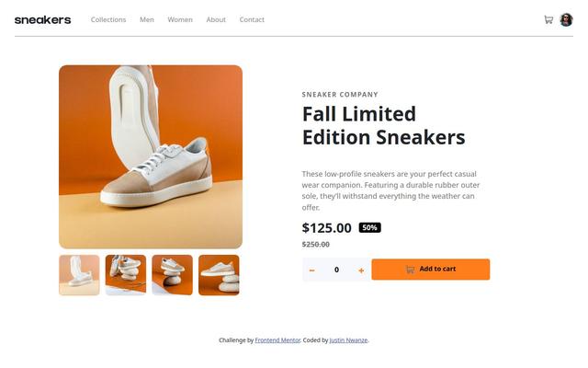Click the quantity value field
This screenshot has height=368, width=588.
(336, 270)
